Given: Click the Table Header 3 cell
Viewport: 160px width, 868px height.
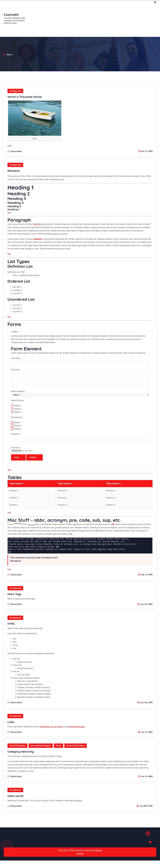Looking at the screenshot, I should (128, 484).
